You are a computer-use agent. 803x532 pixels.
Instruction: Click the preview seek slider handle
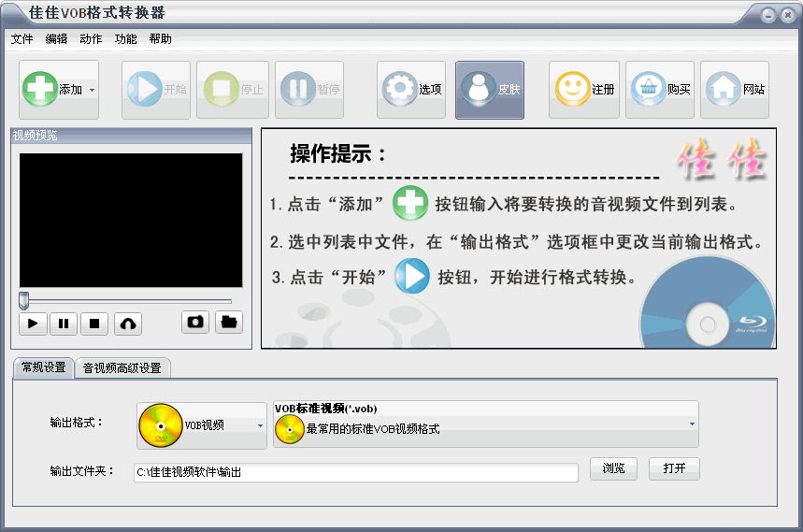click(23, 300)
